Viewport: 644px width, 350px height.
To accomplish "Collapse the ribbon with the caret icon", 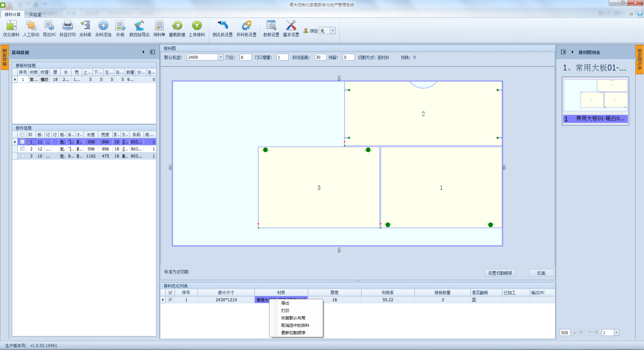I will click(631, 14).
